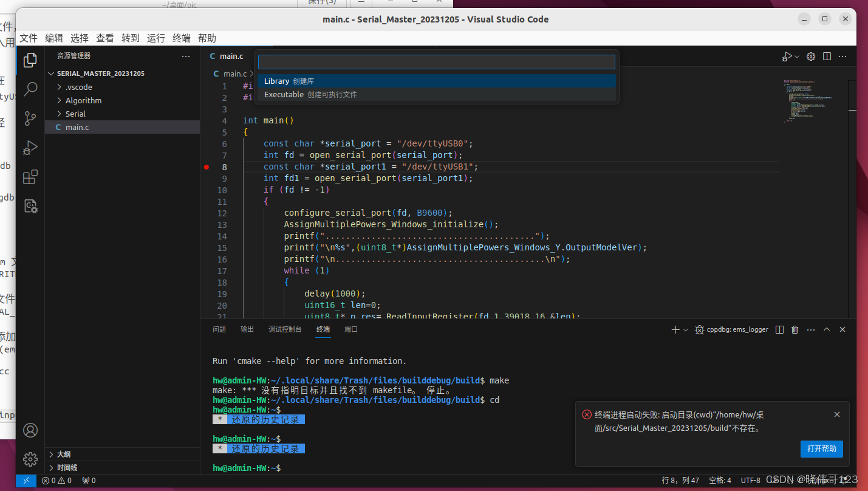Image resolution: width=868 pixels, height=491 pixels.
Task: Choose Library 创建库 in the quick pick
Action: 436,81
